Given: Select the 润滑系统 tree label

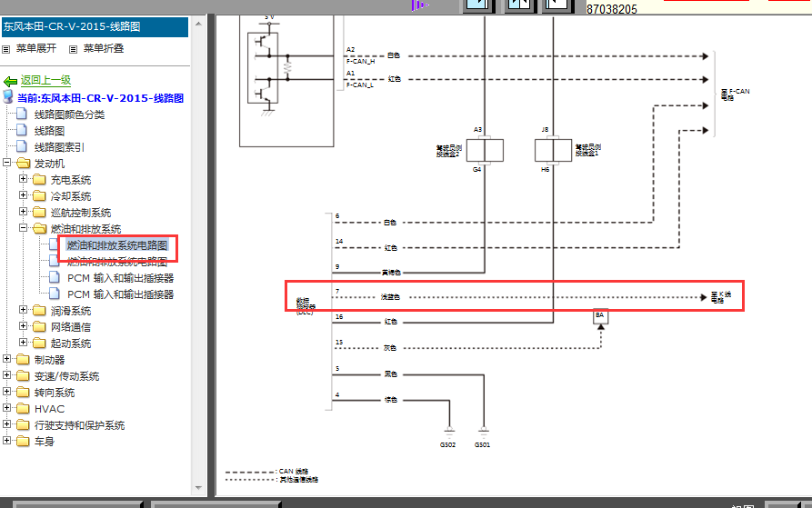Looking at the screenshot, I should click(x=70, y=311).
